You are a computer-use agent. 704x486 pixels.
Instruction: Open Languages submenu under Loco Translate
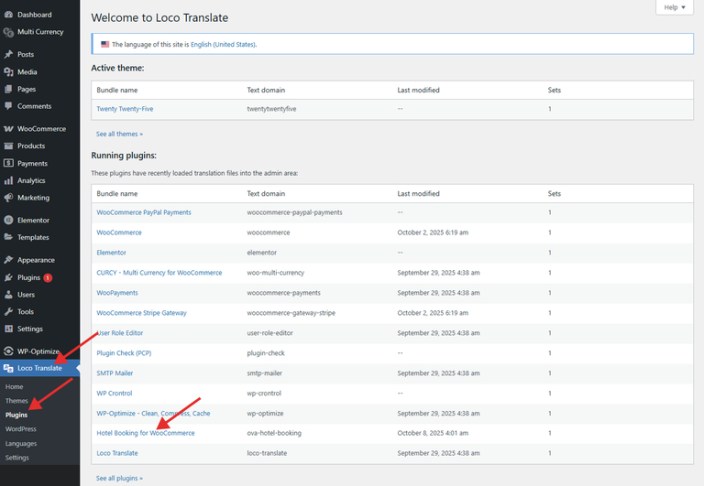[20, 443]
